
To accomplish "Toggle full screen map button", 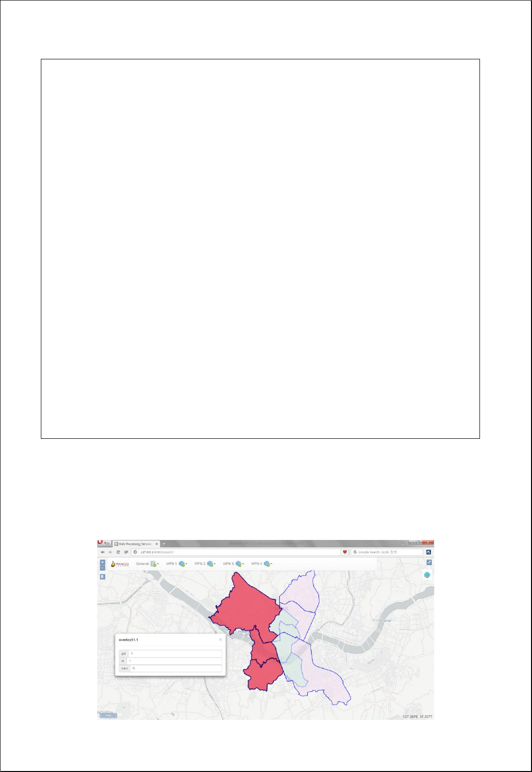I will [429, 562].
